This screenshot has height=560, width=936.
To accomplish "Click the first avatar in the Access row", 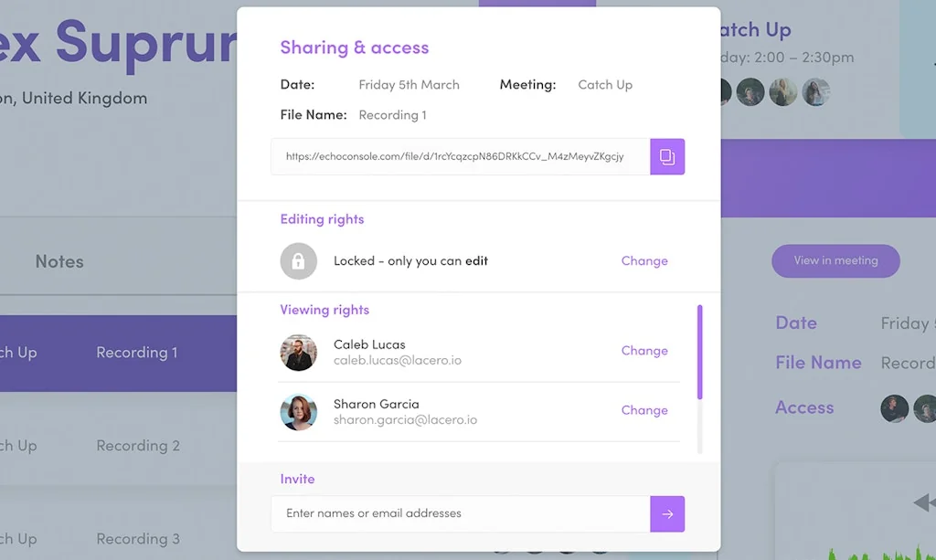I will (894, 408).
